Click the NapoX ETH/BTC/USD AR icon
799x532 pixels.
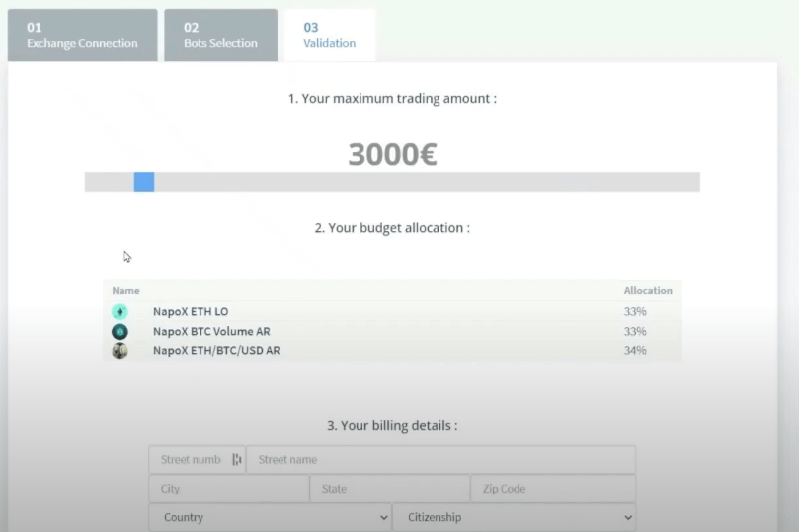120,351
